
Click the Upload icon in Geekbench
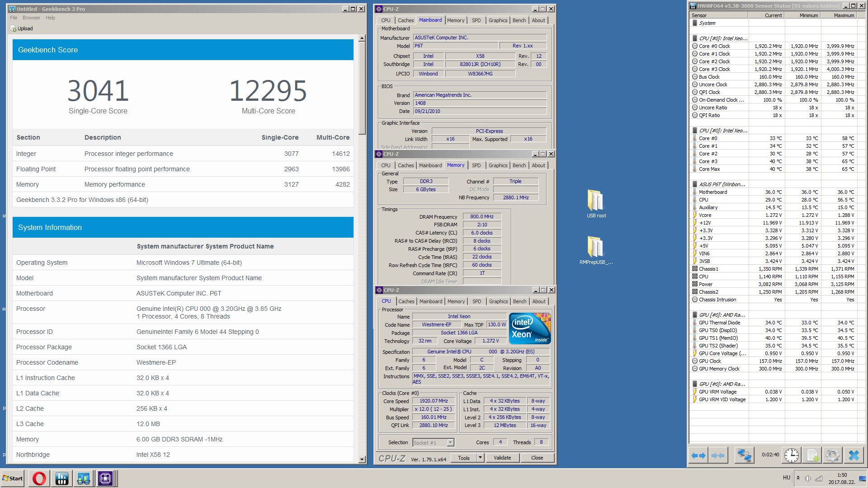pyautogui.click(x=13, y=28)
